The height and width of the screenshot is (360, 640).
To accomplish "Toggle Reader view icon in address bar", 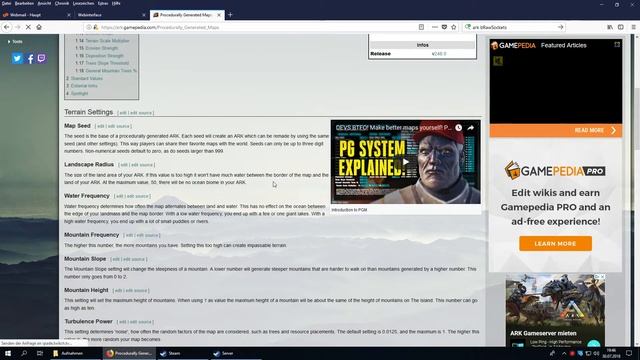I will tap(421, 27).
